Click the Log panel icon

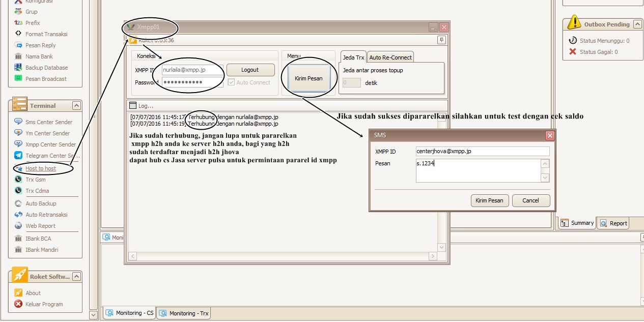[x=133, y=106]
